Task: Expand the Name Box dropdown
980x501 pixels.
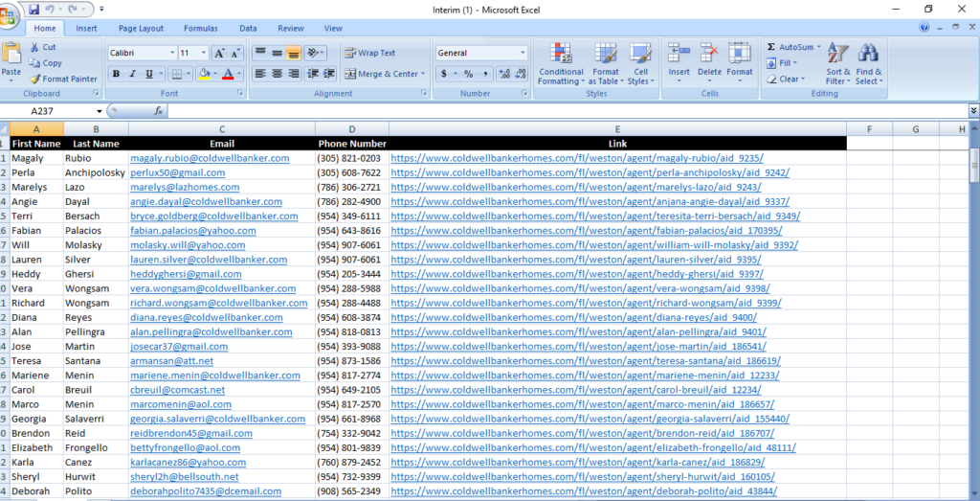Action: pos(100,111)
